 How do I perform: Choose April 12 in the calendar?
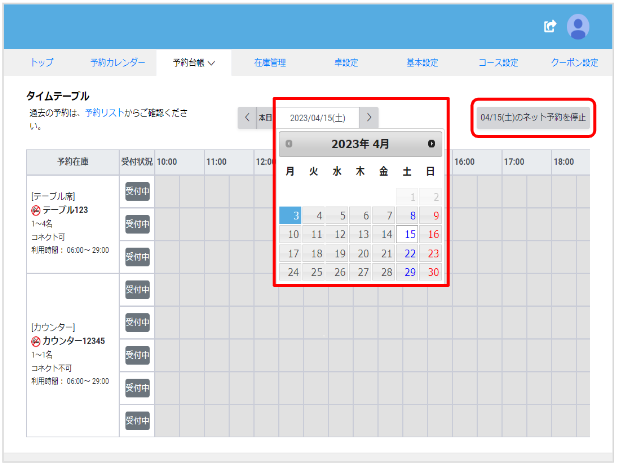click(337, 234)
